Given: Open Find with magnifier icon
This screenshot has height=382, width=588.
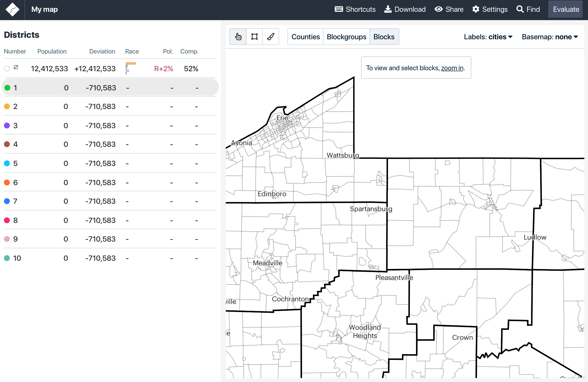Looking at the screenshot, I should (520, 9).
